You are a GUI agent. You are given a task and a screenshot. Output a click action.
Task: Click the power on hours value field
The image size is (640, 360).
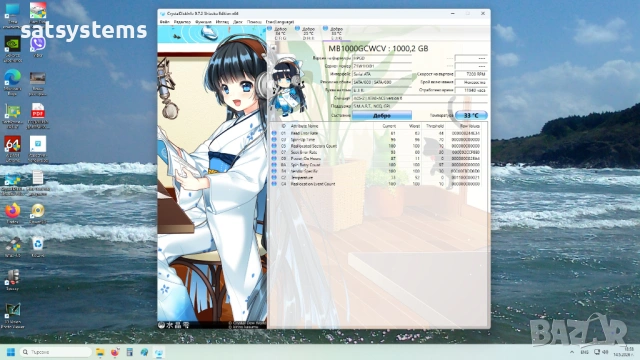point(471,90)
